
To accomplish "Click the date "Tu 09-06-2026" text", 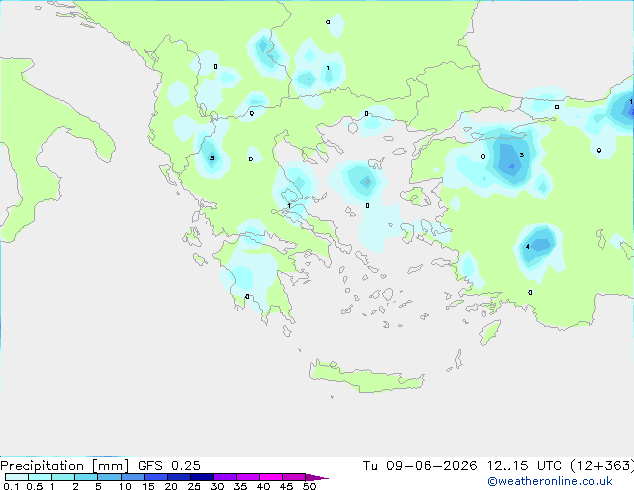I will click(x=420, y=466).
